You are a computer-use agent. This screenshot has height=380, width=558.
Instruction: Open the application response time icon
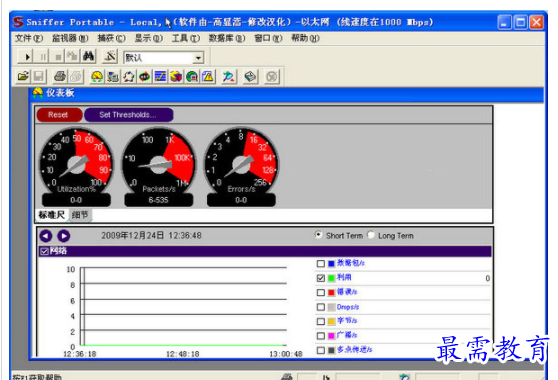(x=144, y=76)
